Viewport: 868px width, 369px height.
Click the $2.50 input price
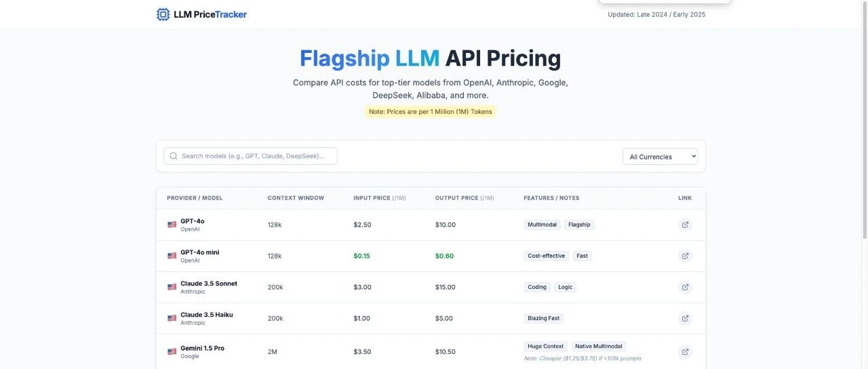[362, 225]
